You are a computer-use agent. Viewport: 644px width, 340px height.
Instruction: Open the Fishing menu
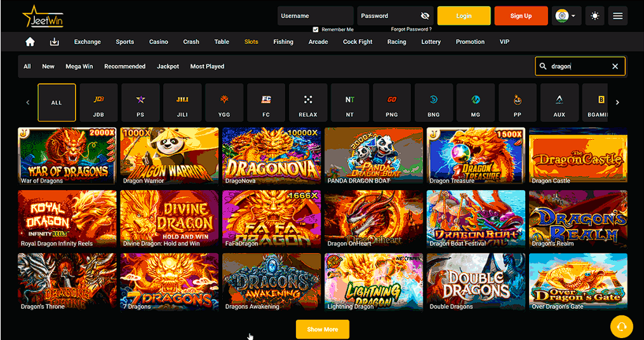(x=283, y=42)
